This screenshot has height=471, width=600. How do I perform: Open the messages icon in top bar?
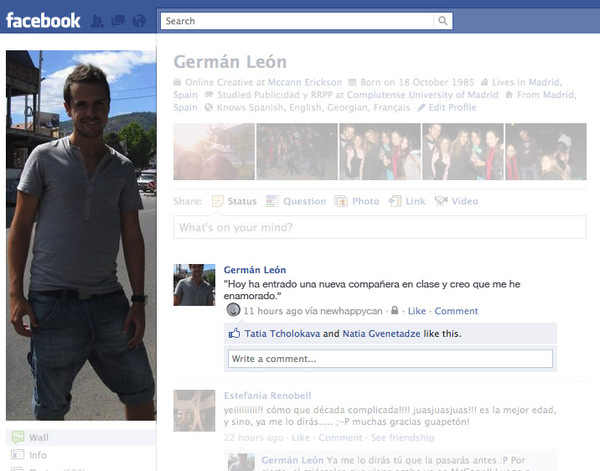coord(118,21)
